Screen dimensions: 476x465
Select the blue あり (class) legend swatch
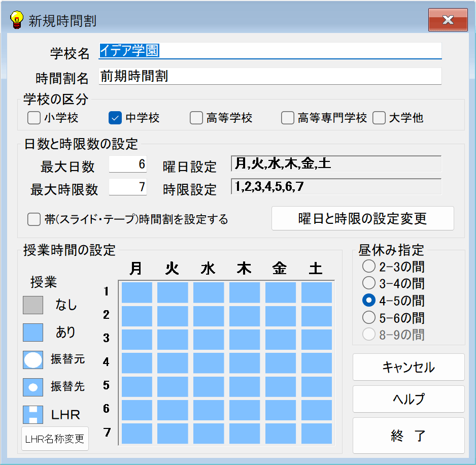(33, 333)
